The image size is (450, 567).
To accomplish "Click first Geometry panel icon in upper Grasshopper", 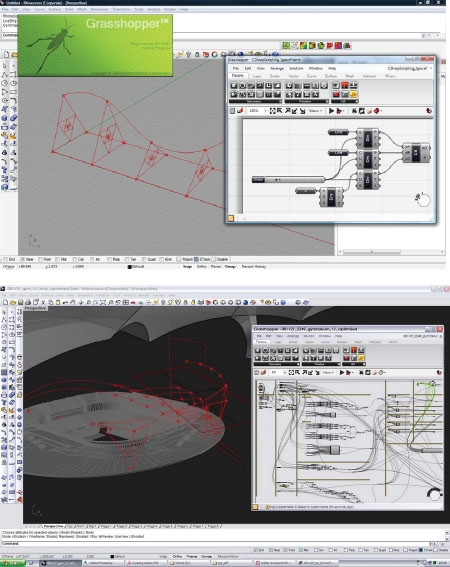I will coord(234,86).
